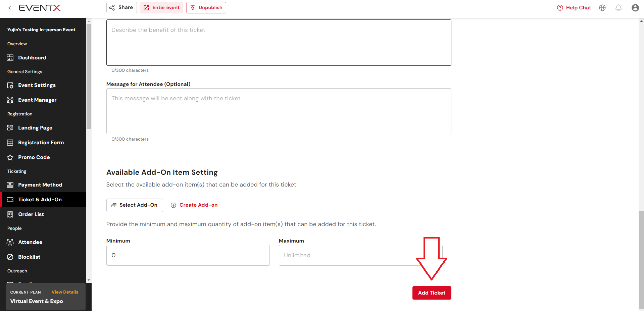Open notifications bell icon
This screenshot has width=644, height=311.
[x=618, y=8]
